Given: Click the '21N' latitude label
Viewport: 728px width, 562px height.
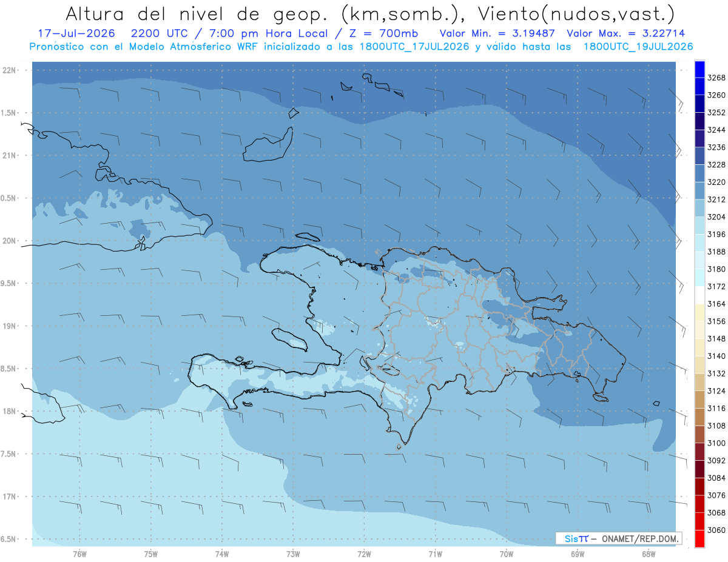Looking at the screenshot, I should click(10, 155).
